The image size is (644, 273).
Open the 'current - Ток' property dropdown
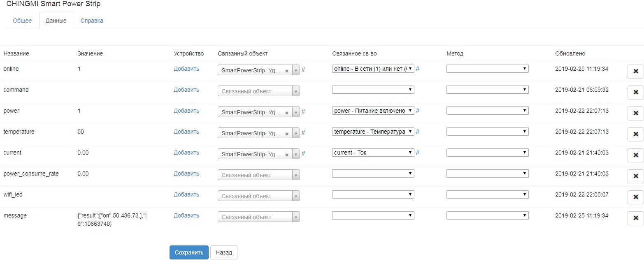pos(373,153)
